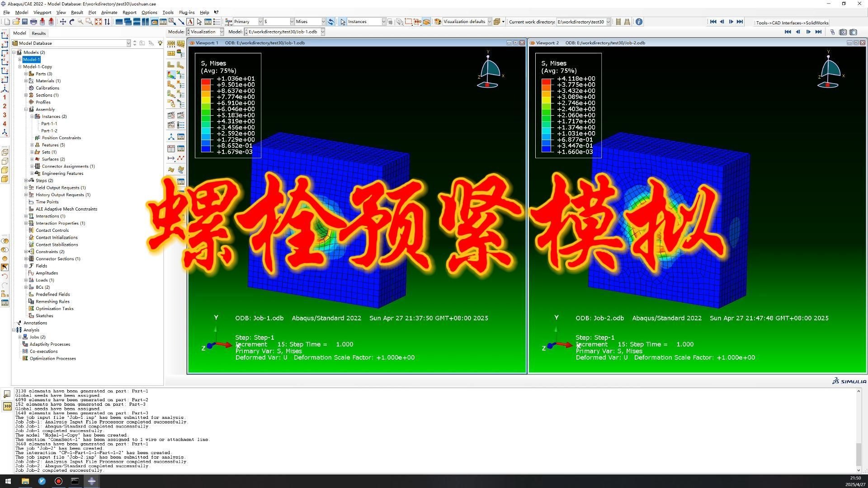Image resolution: width=868 pixels, height=488 pixels.
Task: Select the Magnify View tool
Action: (x=80, y=22)
